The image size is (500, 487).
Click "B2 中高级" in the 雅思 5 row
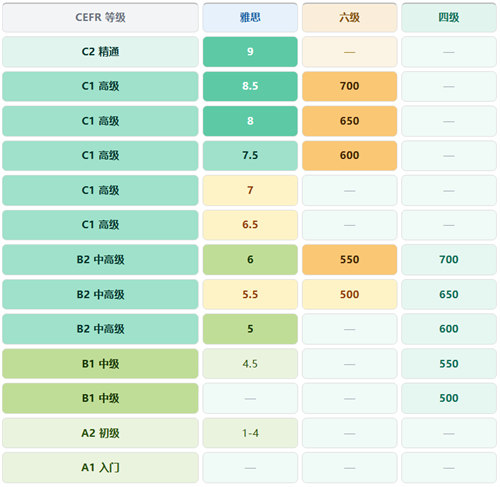coord(100,329)
